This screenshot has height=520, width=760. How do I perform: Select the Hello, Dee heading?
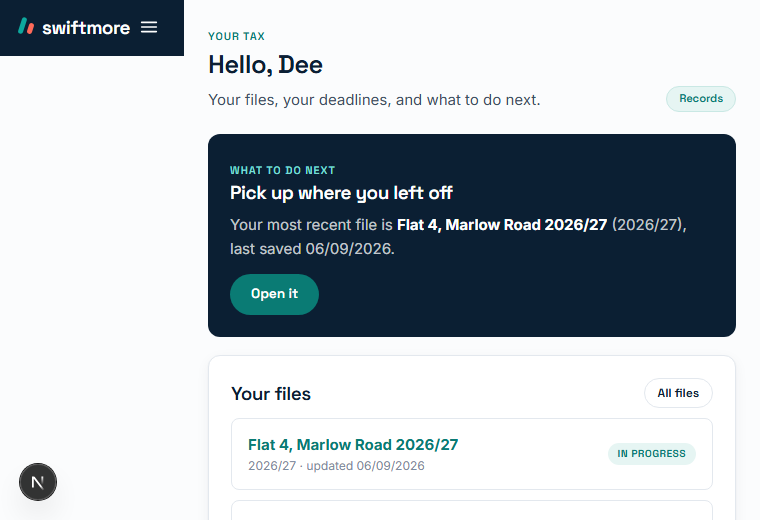pyautogui.click(x=265, y=65)
